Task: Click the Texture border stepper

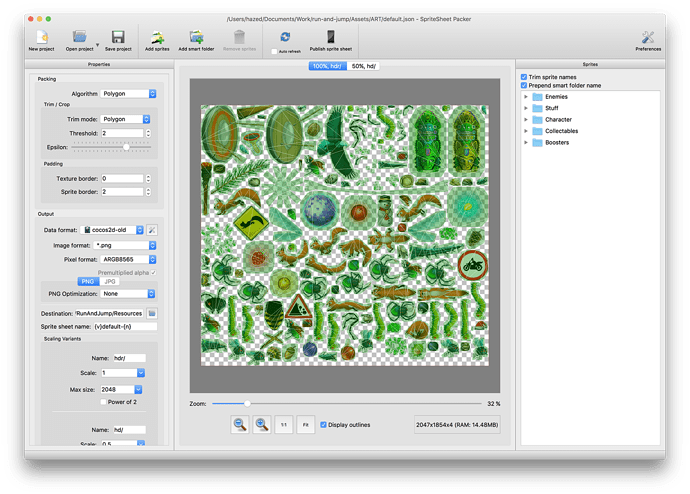Action: (x=148, y=179)
